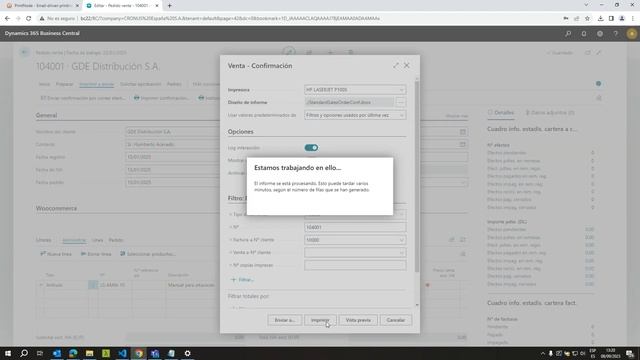Reload the browser page
The width and height of the screenshot is (640, 360).
29,18
